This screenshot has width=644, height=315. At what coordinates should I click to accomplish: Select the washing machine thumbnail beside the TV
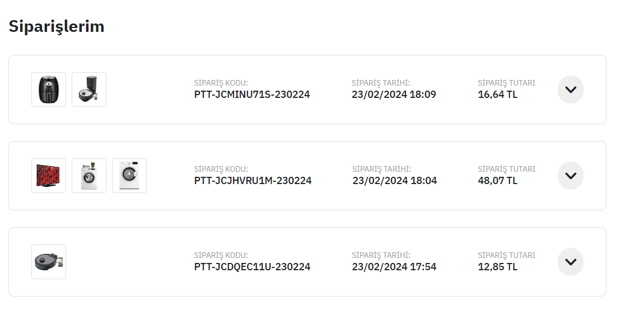[89, 176]
